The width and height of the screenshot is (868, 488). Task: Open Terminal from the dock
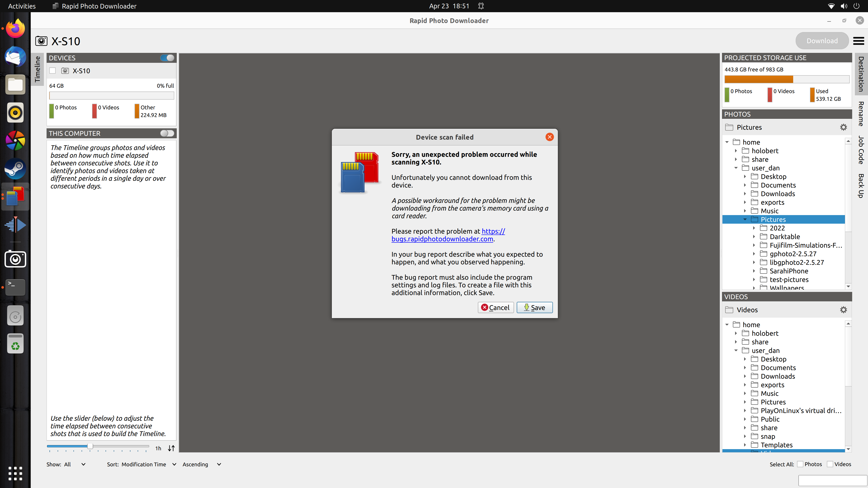coord(15,287)
